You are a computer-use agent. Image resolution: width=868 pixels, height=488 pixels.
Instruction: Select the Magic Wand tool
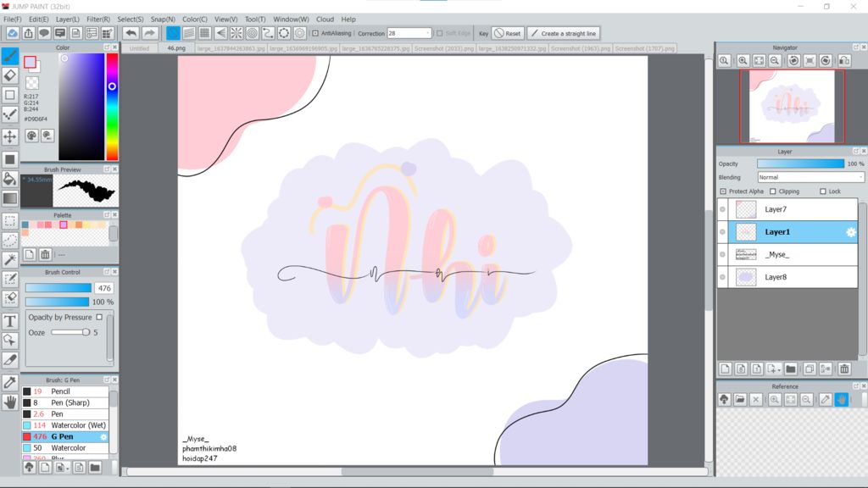click(10, 259)
